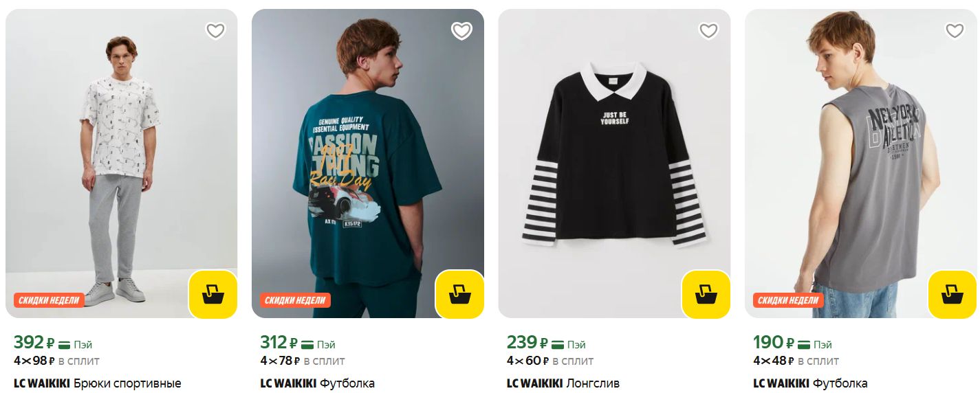
Task: Favorite the sport pants product
Action: (x=215, y=31)
